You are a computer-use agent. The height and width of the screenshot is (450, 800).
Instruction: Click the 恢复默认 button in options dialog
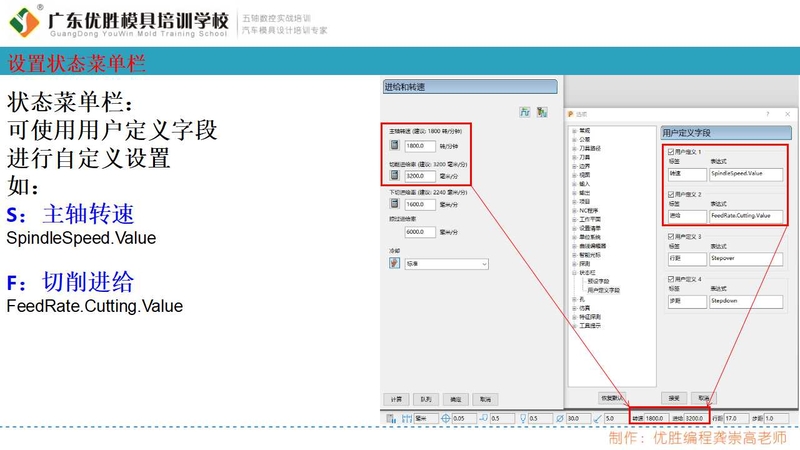tap(612, 398)
